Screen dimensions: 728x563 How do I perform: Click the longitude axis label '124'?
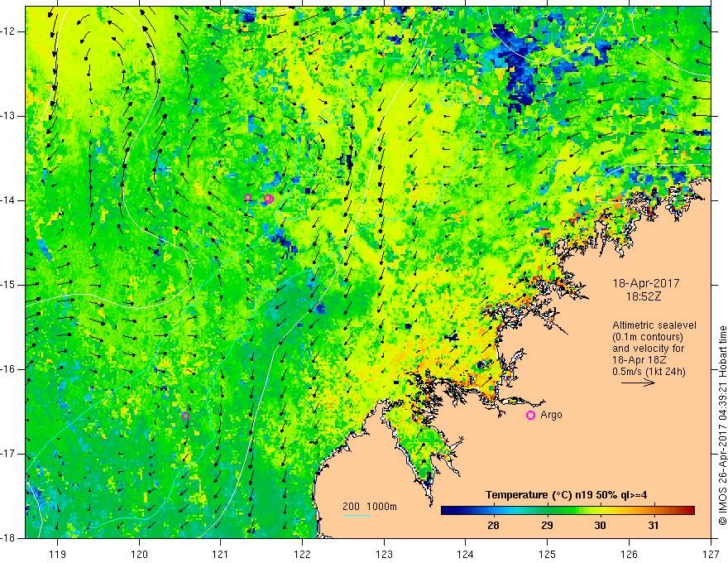point(466,554)
